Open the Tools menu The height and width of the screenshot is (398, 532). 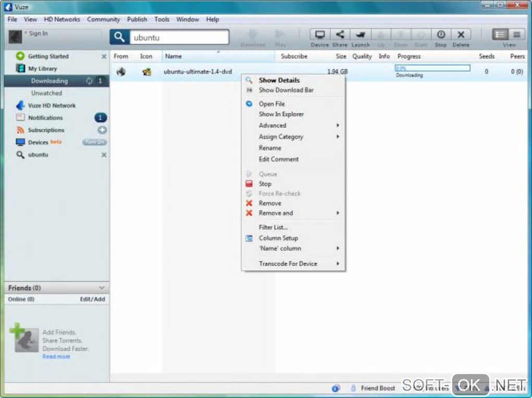coord(162,19)
